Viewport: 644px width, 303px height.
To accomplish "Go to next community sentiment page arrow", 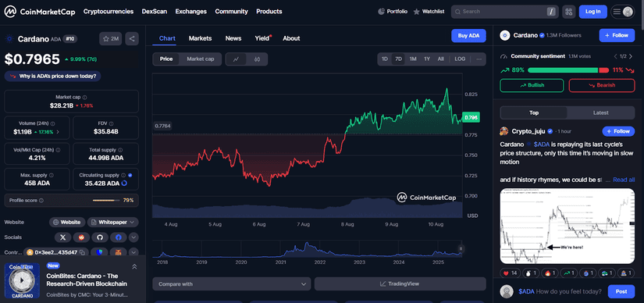I will click(631, 56).
